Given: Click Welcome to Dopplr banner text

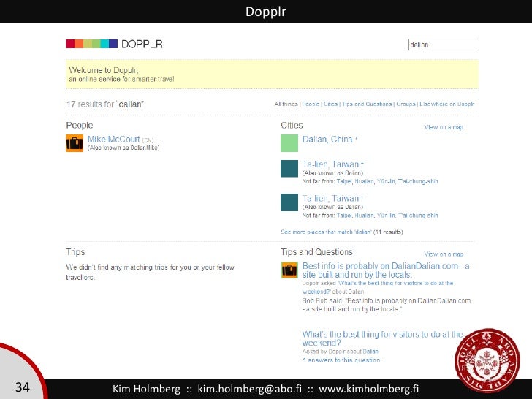Looking at the screenshot, I should click(x=122, y=75).
